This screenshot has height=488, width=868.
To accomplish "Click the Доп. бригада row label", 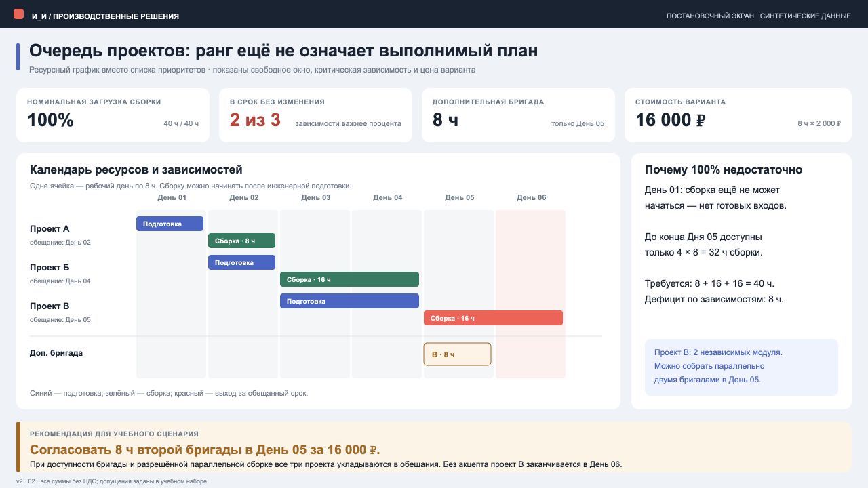I will [x=56, y=353].
